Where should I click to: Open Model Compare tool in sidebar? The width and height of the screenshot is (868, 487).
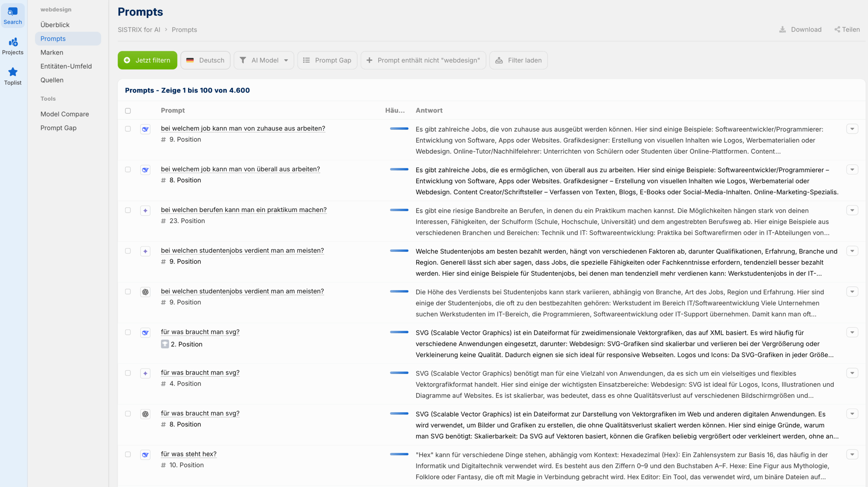point(65,114)
